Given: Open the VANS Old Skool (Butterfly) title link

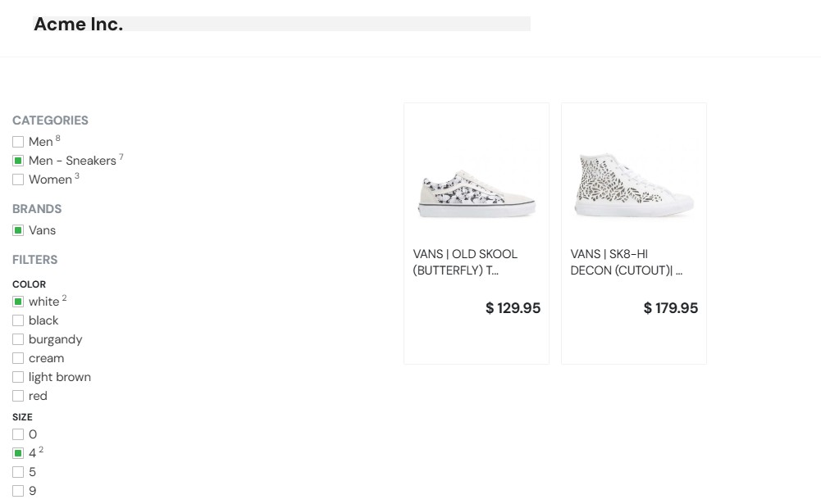Looking at the screenshot, I should pos(465,262).
